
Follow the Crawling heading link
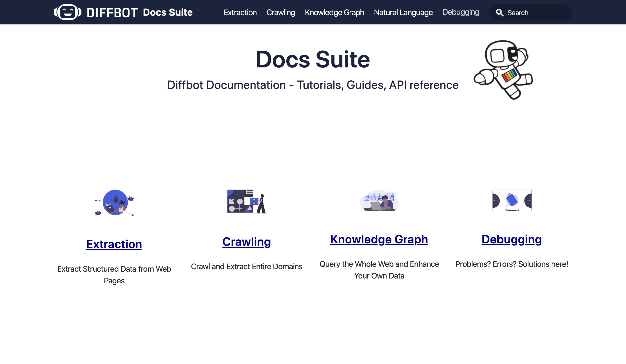pyautogui.click(x=246, y=242)
